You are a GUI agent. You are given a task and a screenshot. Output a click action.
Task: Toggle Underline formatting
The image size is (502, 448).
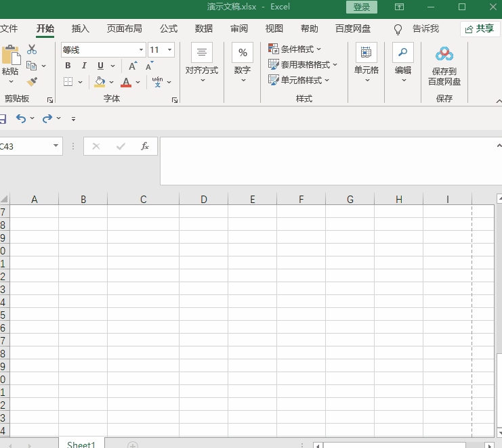pyautogui.click(x=100, y=66)
